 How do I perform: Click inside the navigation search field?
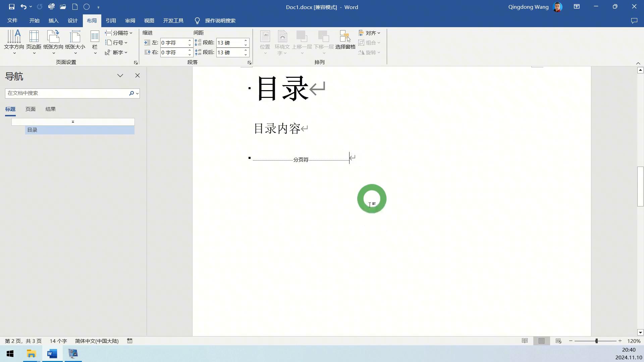(66, 93)
